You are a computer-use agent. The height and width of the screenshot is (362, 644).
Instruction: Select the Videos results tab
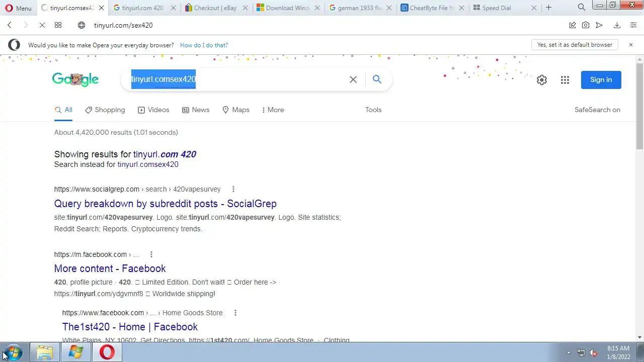pyautogui.click(x=153, y=110)
